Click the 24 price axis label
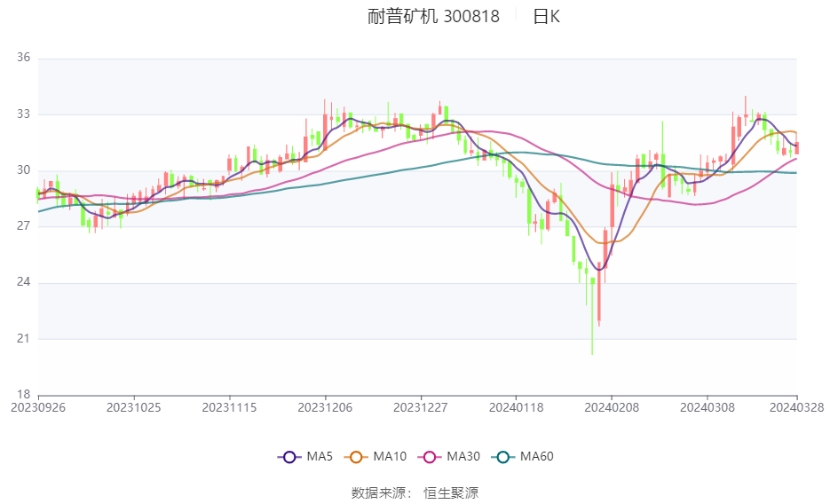Image resolution: width=830 pixels, height=504 pixels. point(23,282)
